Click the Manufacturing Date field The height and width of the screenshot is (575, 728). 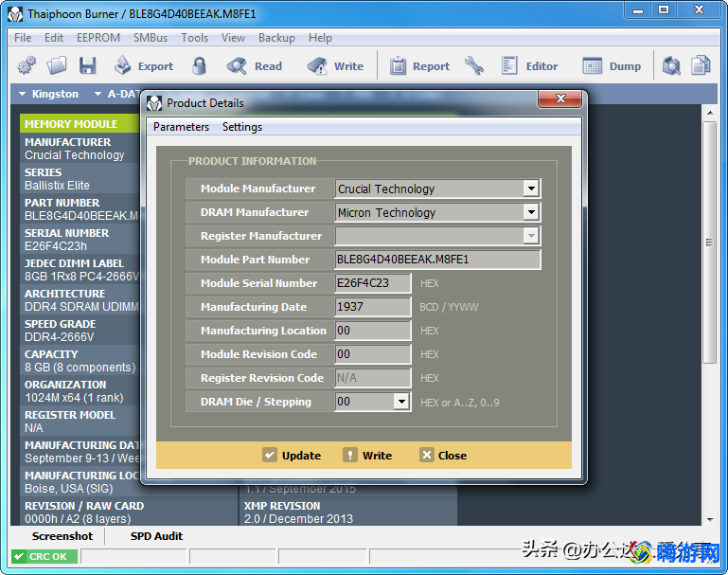pos(373,307)
